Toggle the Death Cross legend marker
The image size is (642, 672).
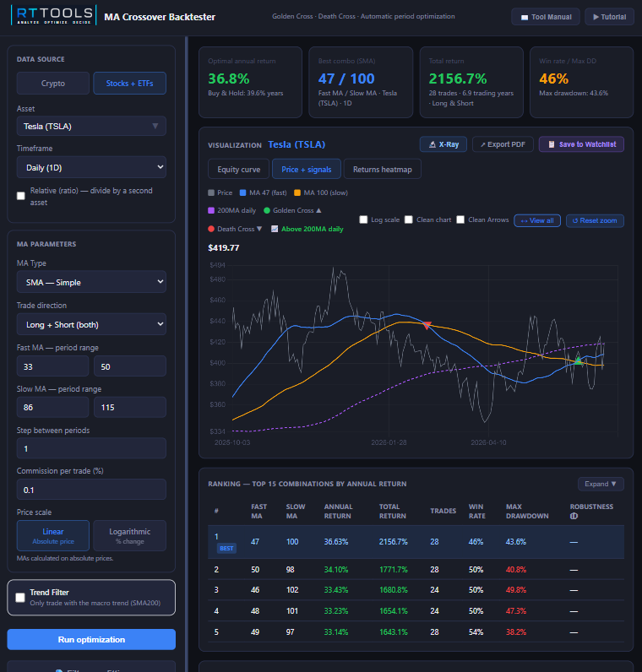pos(211,229)
